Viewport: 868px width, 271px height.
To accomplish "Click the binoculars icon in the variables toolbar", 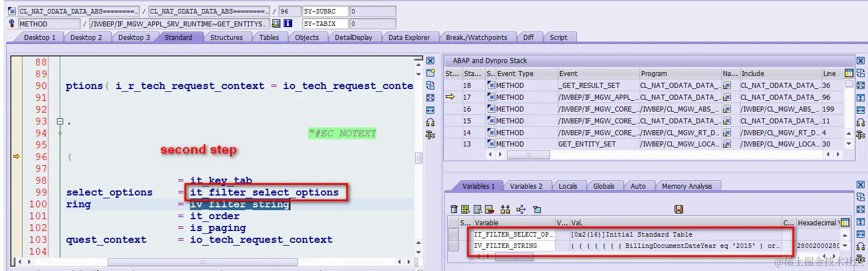I will click(505, 210).
